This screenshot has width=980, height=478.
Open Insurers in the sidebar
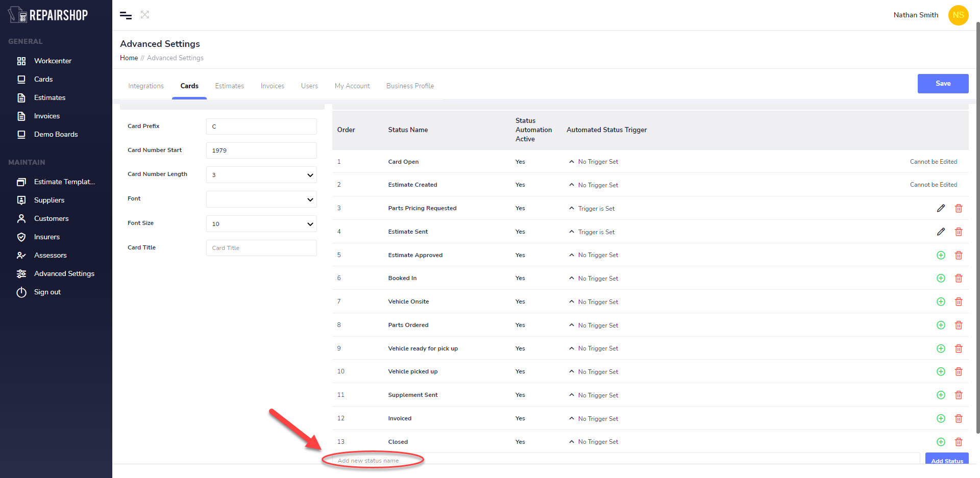point(47,237)
